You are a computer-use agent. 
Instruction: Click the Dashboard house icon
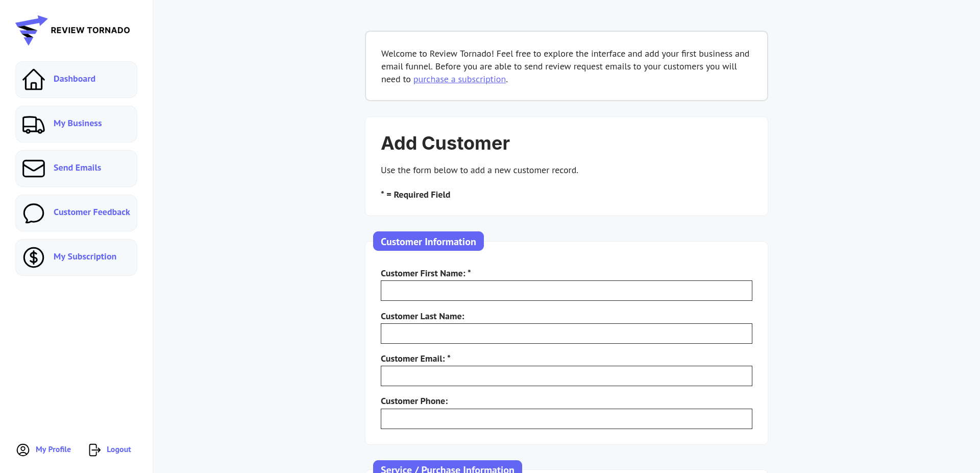tap(34, 79)
